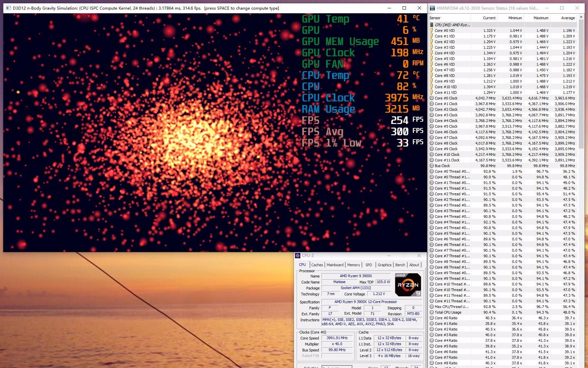Click the lightning icon beside Core #5 VID

[x=432, y=59]
